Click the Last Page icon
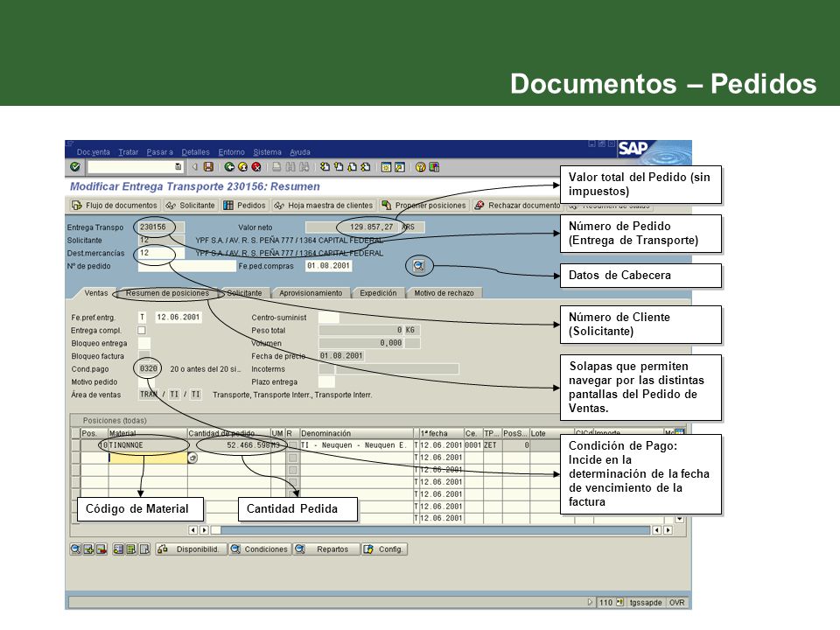The height and width of the screenshot is (630, 840). pyautogui.click(x=366, y=167)
